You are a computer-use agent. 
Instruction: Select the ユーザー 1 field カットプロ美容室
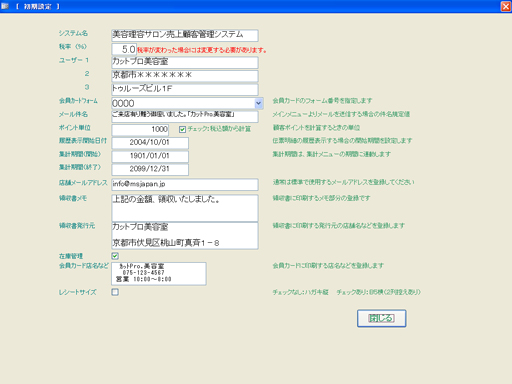click(x=185, y=62)
